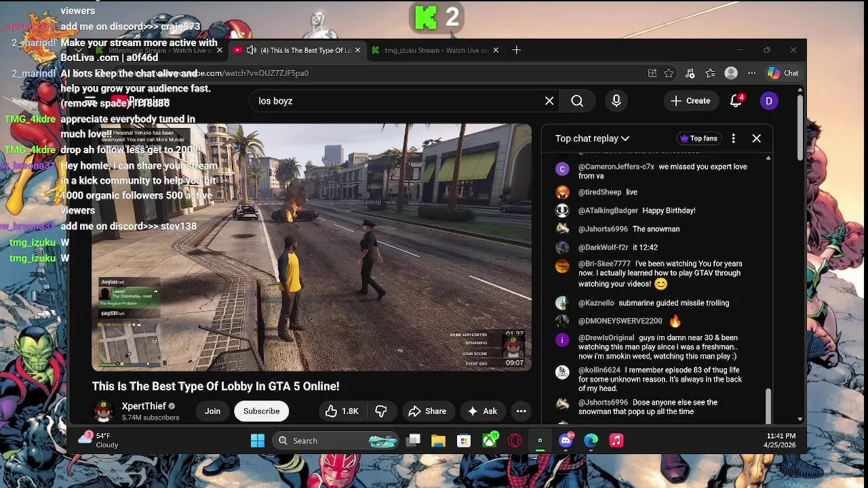Click @kollin6624 avatar in chat replay
The width and height of the screenshot is (868, 488).
point(562,371)
